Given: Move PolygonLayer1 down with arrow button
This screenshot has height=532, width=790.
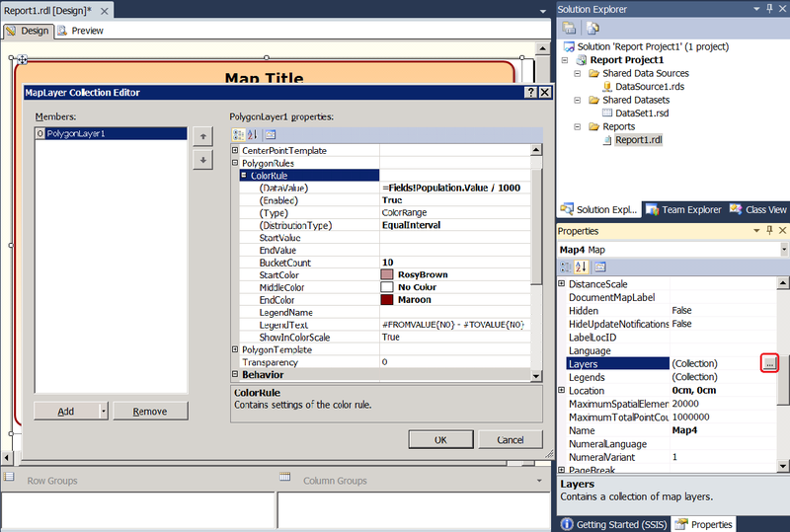Looking at the screenshot, I should [201, 159].
